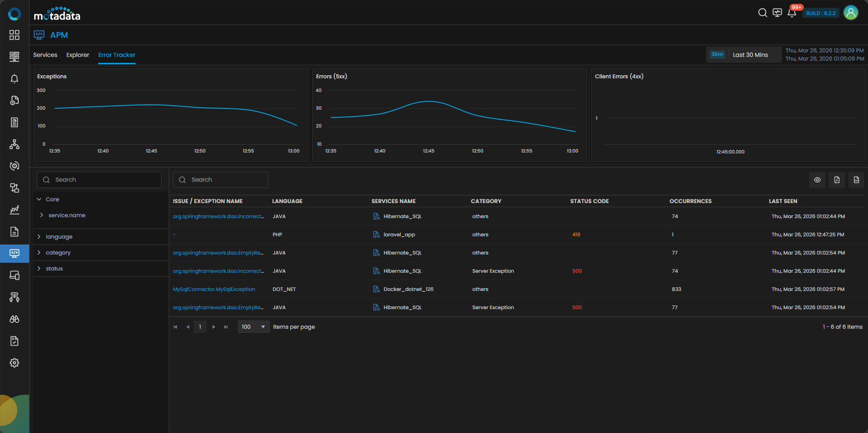
Task: Go to the next page arrow
Action: point(214,327)
